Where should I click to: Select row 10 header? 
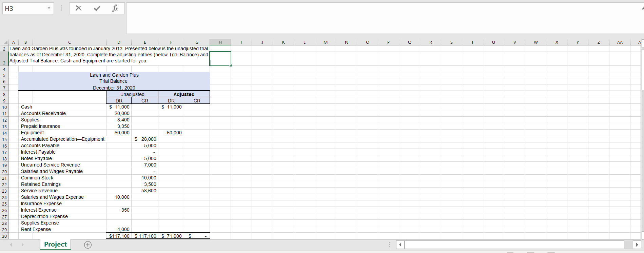[x=4, y=107]
